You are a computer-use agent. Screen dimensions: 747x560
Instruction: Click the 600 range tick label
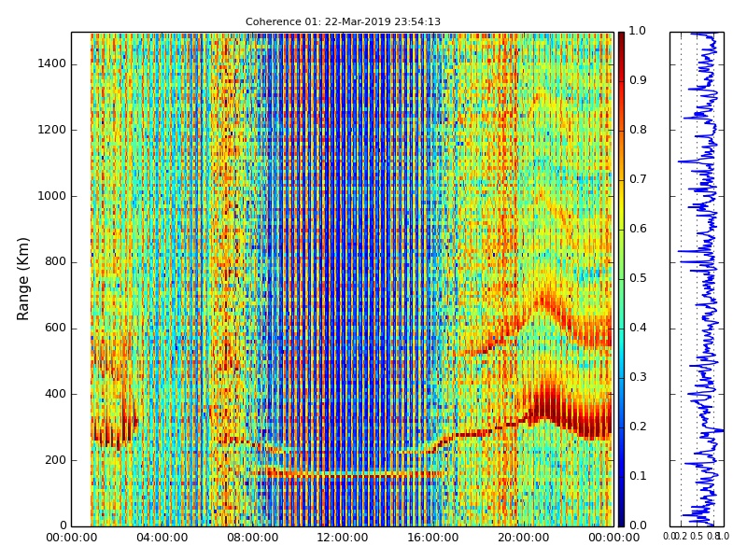click(x=55, y=329)
